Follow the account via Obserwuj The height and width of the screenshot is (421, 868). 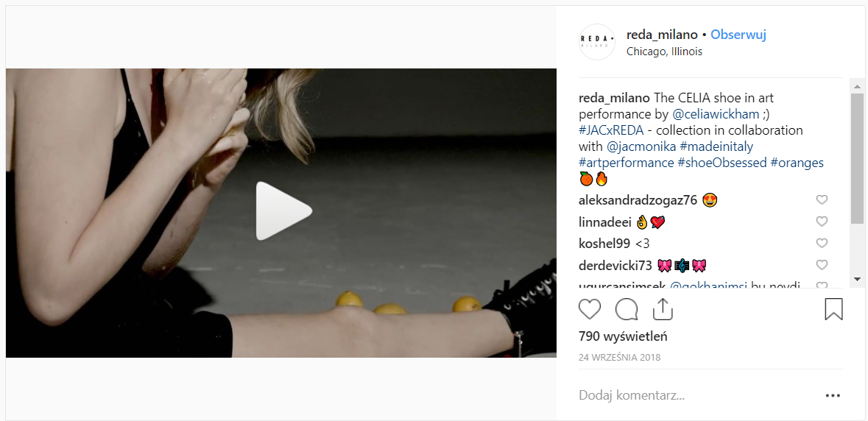click(738, 35)
